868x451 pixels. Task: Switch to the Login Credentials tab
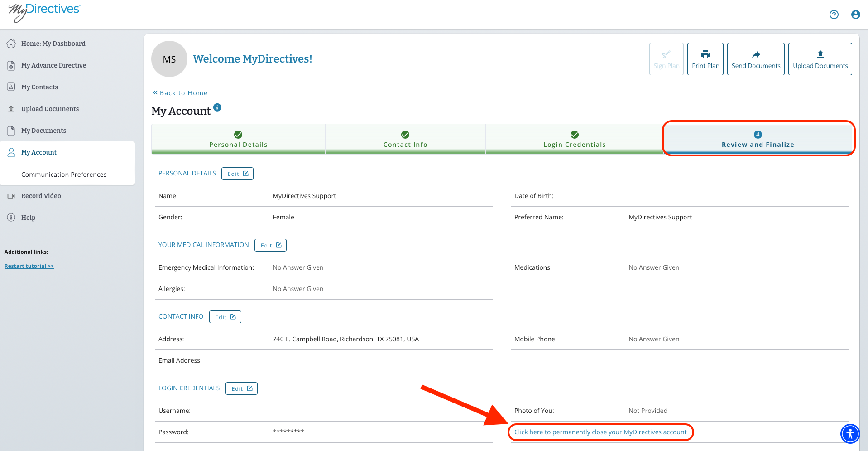[x=574, y=139]
